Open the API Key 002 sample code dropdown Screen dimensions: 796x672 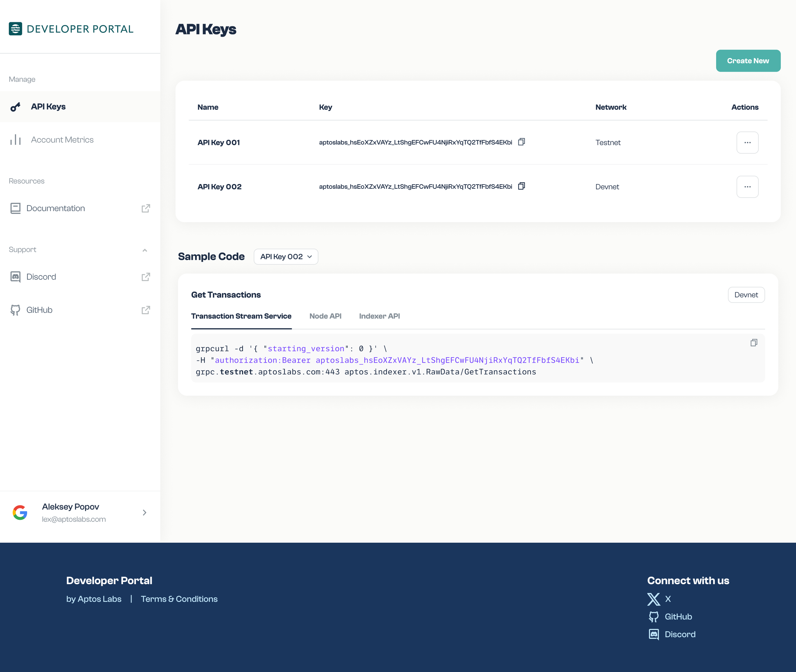(x=286, y=257)
